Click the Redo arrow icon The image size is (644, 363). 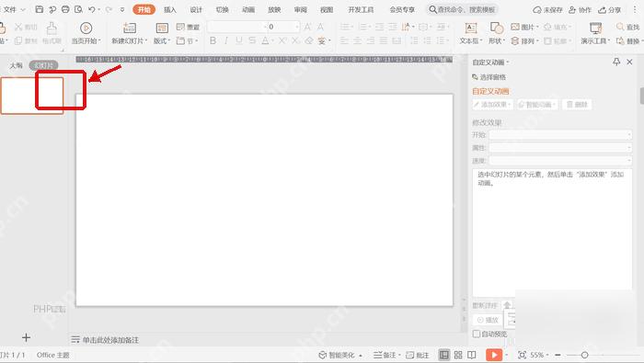[x=109, y=9]
